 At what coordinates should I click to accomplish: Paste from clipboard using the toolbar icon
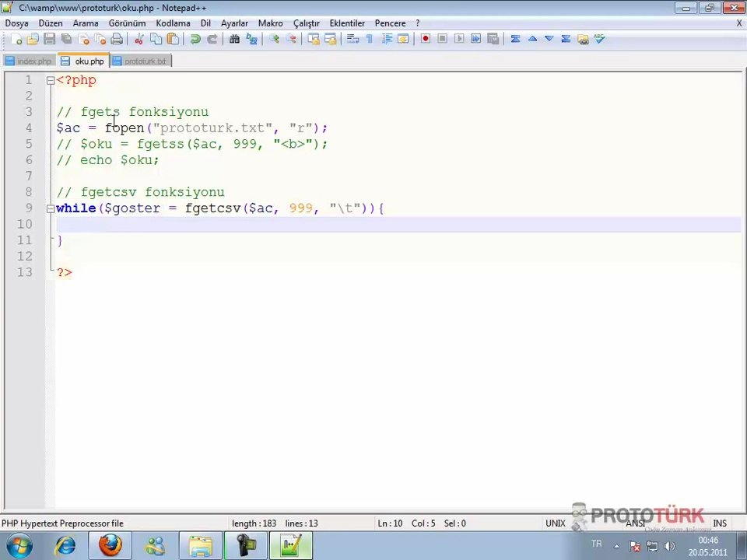click(x=173, y=40)
